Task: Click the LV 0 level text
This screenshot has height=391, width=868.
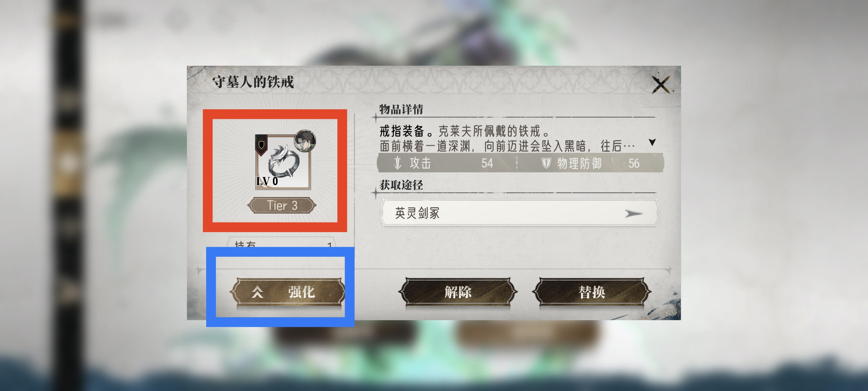Action: click(267, 181)
